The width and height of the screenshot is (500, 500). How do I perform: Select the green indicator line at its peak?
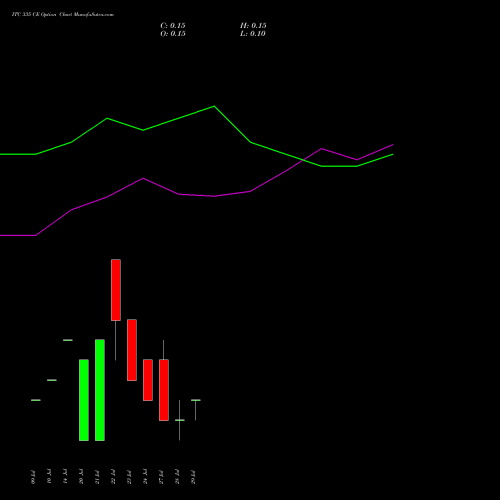pos(214,106)
